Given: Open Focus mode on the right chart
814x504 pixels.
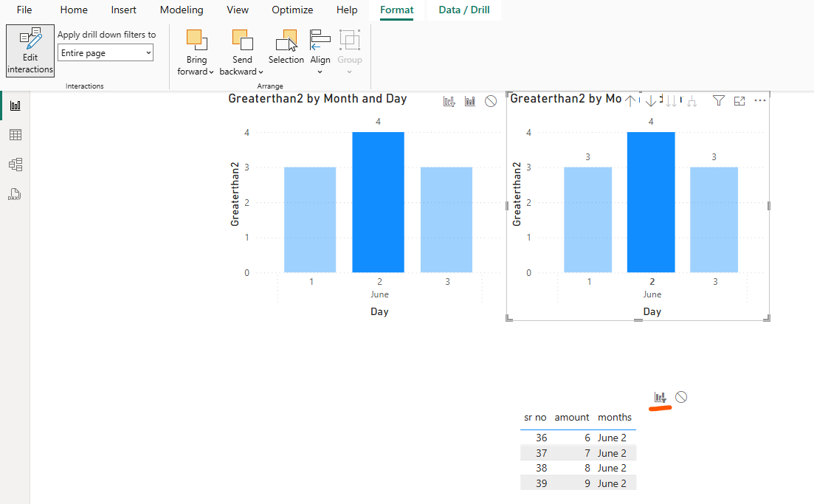Looking at the screenshot, I should 739,100.
